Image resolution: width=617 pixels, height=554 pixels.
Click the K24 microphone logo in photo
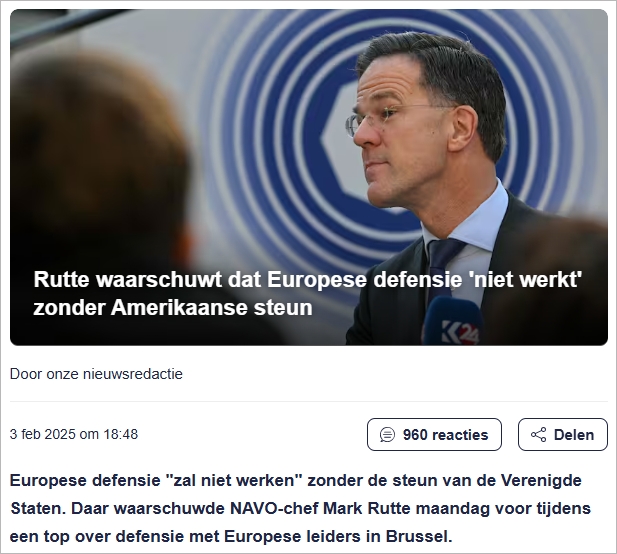[x=460, y=332]
